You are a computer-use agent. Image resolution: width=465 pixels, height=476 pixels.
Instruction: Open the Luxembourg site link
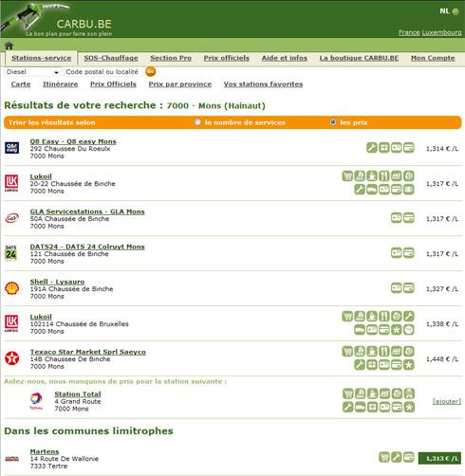coord(441,32)
